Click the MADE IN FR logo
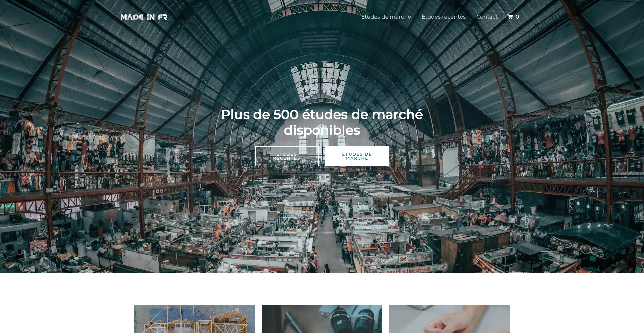Image resolution: width=644 pixels, height=333 pixels. point(144,17)
